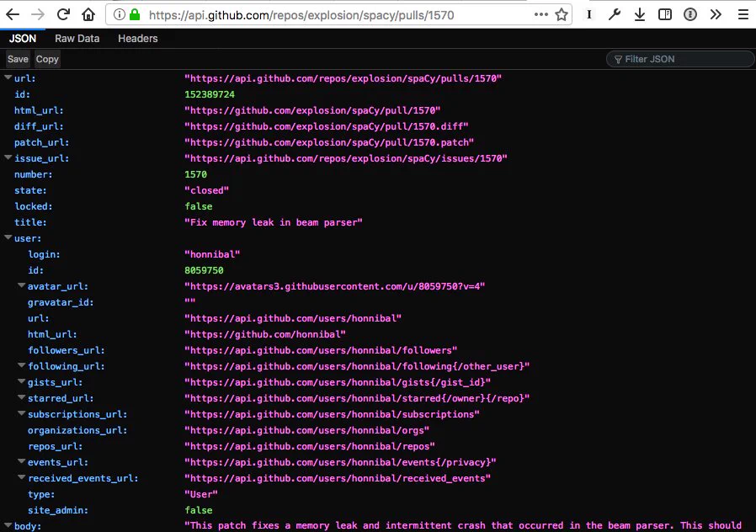
Task: Bookmark this page with the star icon
Action: click(x=562, y=15)
